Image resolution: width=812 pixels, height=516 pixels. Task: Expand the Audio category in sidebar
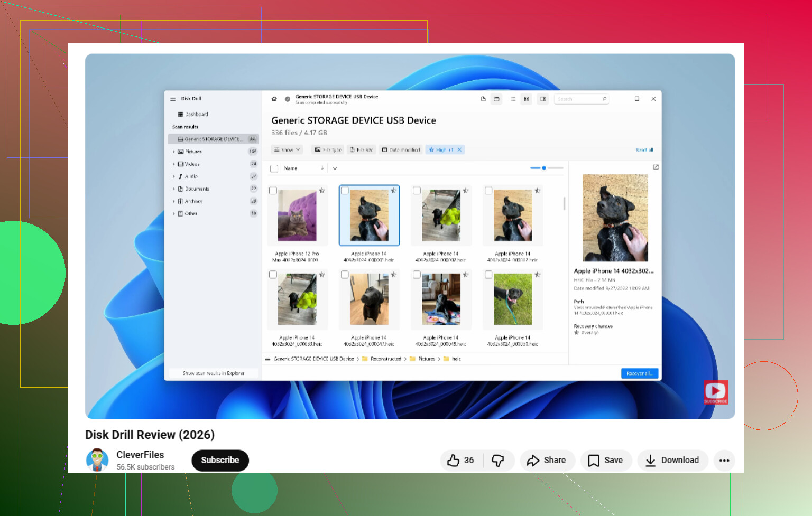click(173, 176)
